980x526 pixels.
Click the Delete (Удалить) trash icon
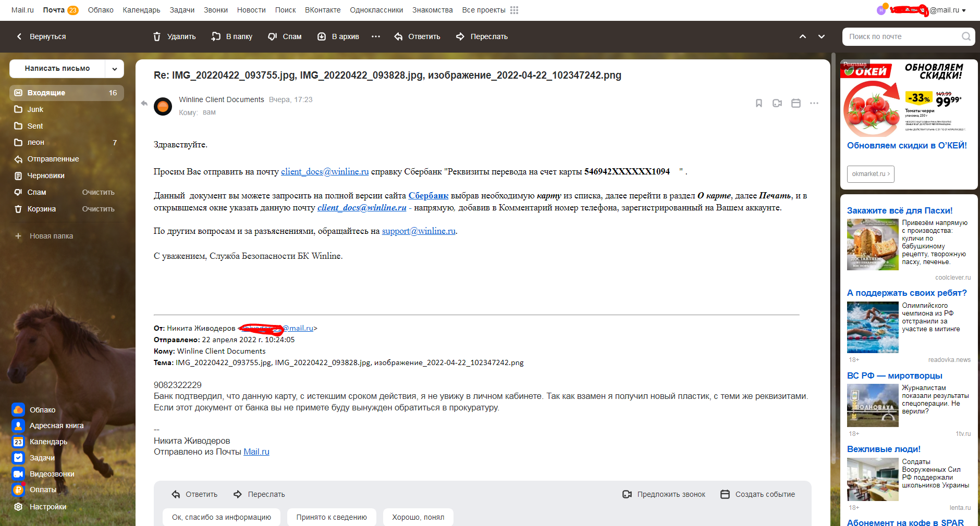point(157,36)
